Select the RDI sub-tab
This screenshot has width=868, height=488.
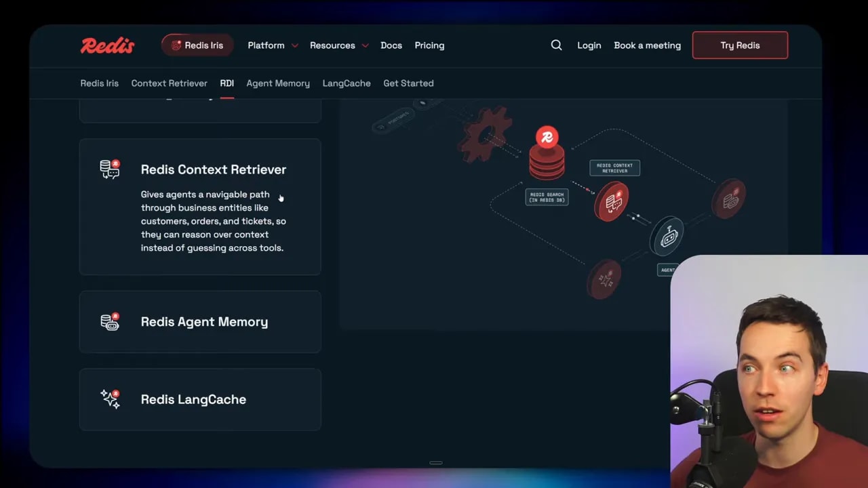pos(226,83)
